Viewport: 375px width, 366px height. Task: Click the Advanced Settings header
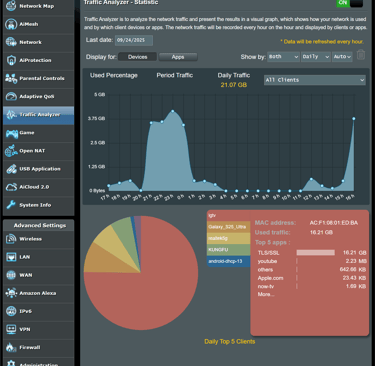click(x=40, y=226)
